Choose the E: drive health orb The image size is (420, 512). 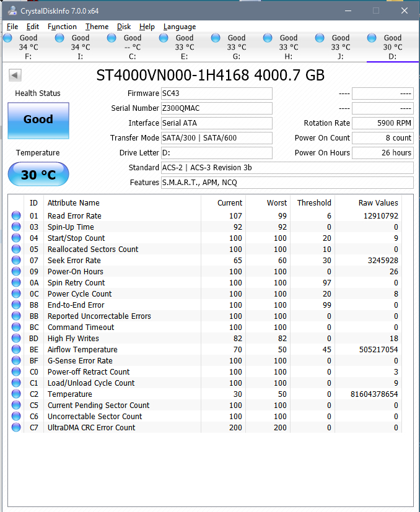(164, 38)
